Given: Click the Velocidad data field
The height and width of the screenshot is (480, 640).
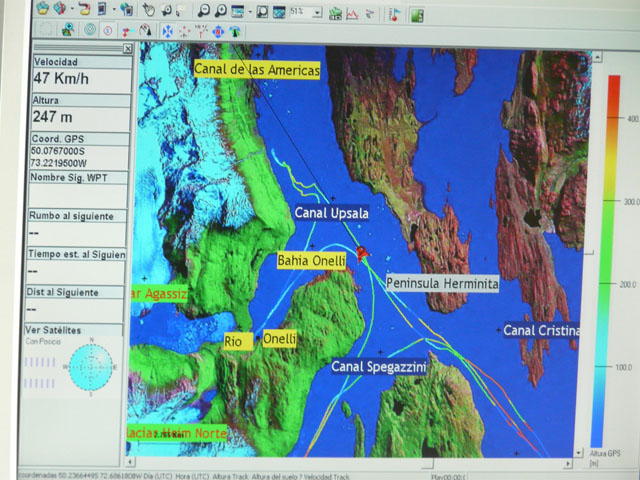Looking at the screenshot, I should coord(78,76).
